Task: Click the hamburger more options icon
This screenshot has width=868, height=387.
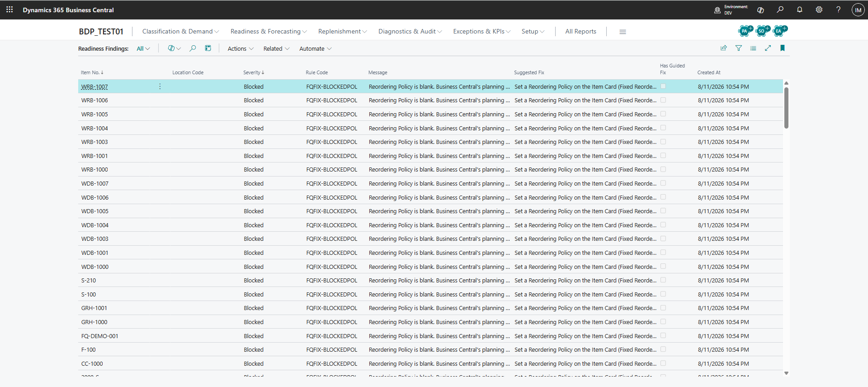Action: [623, 32]
